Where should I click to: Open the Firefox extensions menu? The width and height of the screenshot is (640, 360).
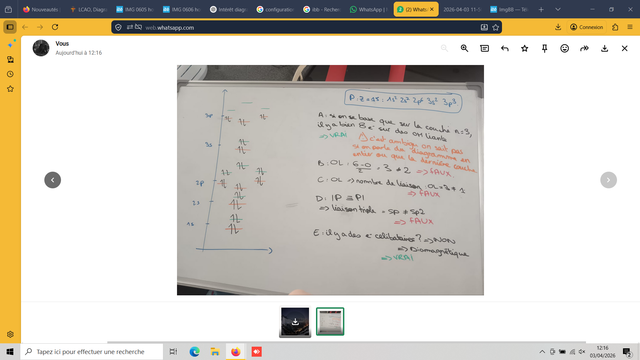tap(615, 27)
